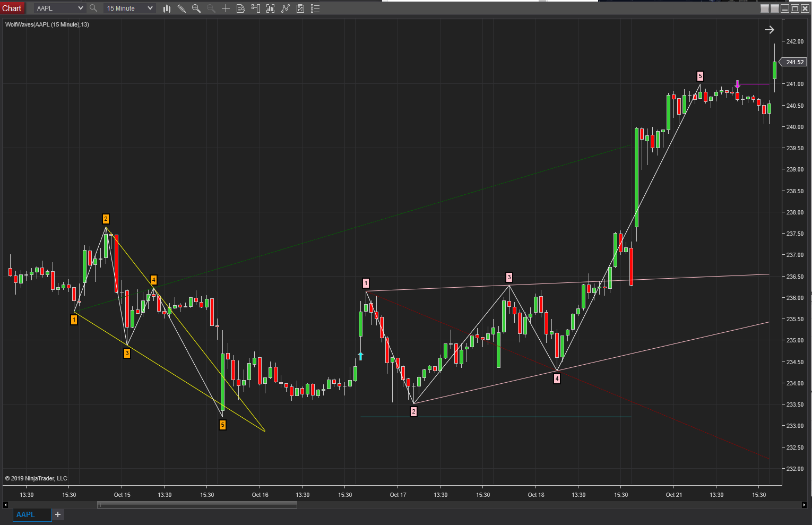Click the 238.00 price axis label

pyautogui.click(x=794, y=212)
